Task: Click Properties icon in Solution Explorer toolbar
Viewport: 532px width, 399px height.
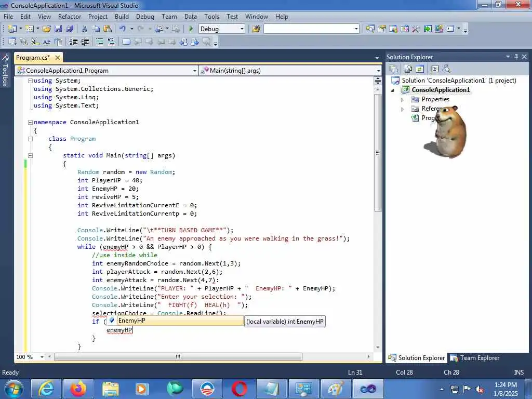Action: [394, 69]
